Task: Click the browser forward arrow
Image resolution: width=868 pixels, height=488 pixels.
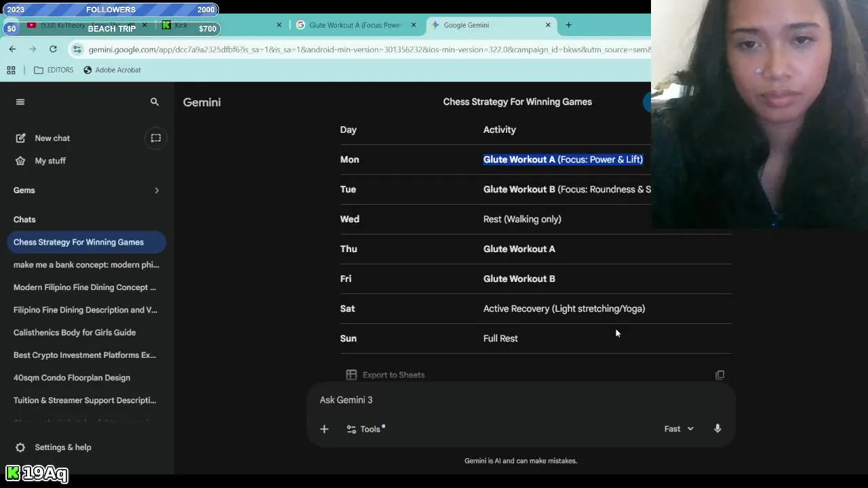Action: pyautogui.click(x=33, y=49)
